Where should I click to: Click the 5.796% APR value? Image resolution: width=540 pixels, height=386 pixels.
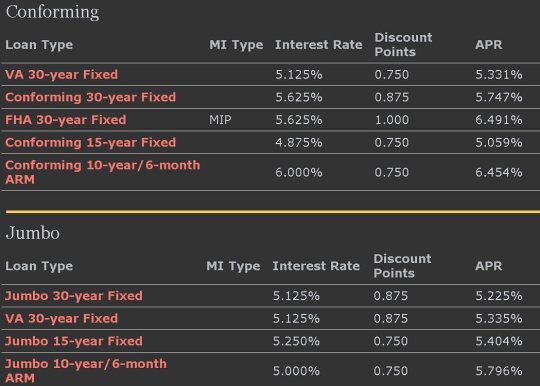pos(499,371)
